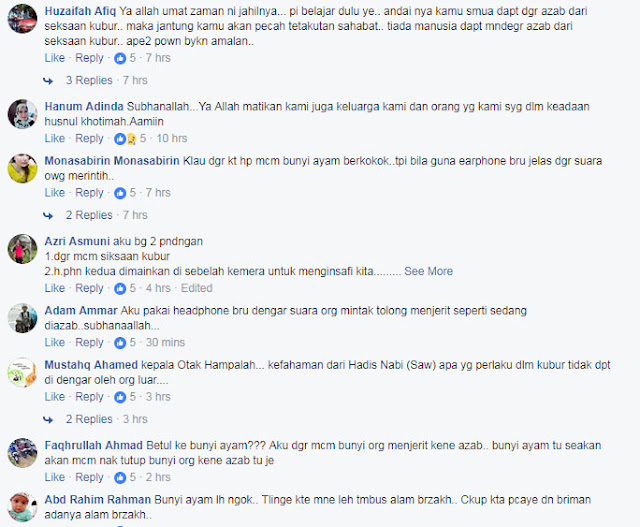Open Faqhrullah Ahmad's profile name link
This screenshot has width=640, height=527.
tap(93, 445)
